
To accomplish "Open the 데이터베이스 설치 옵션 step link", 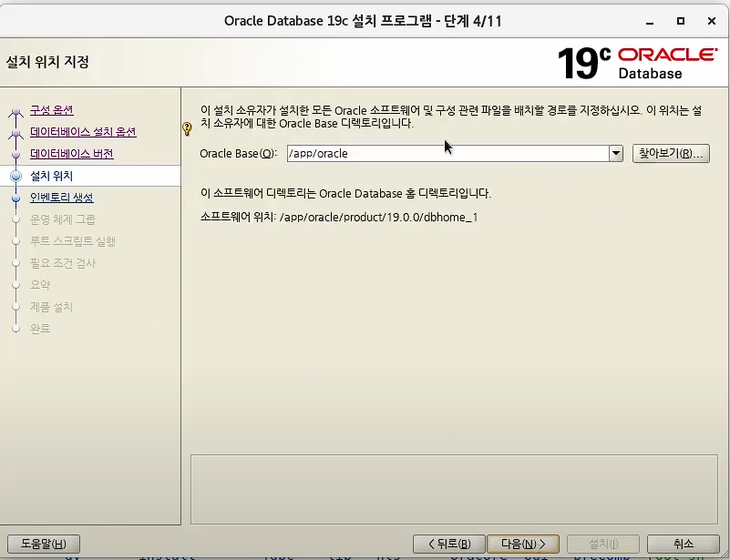I will [83, 132].
